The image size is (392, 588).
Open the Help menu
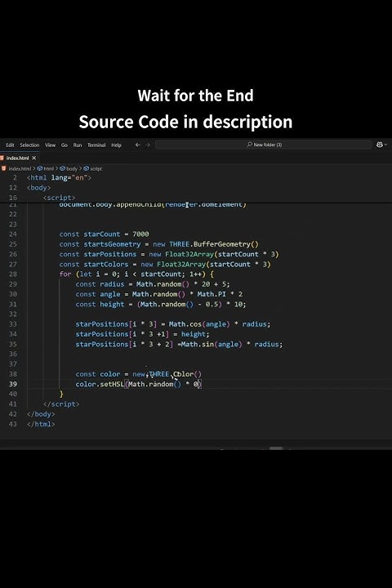116,145
